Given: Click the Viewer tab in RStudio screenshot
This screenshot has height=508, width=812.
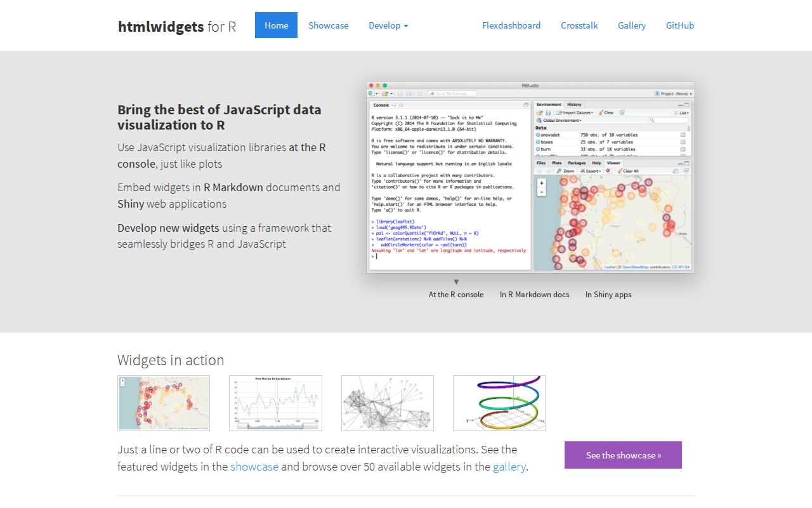Looking at the screenshot, I should (613, 163).
